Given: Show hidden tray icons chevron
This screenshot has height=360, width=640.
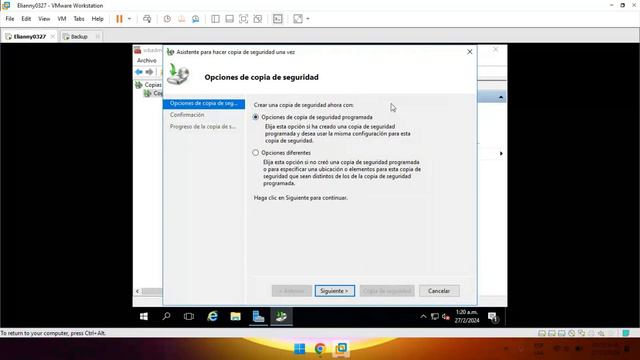Looking at the screenshot, I should point(423,317).
